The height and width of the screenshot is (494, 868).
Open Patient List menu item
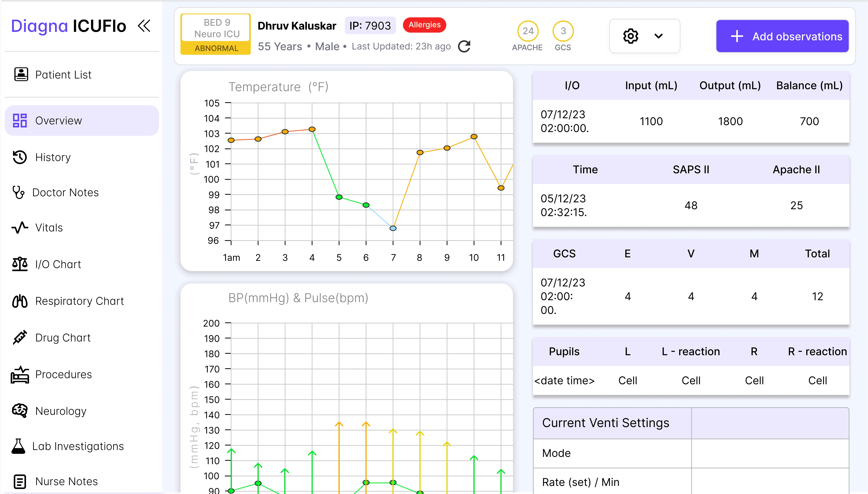pos(82,75)
